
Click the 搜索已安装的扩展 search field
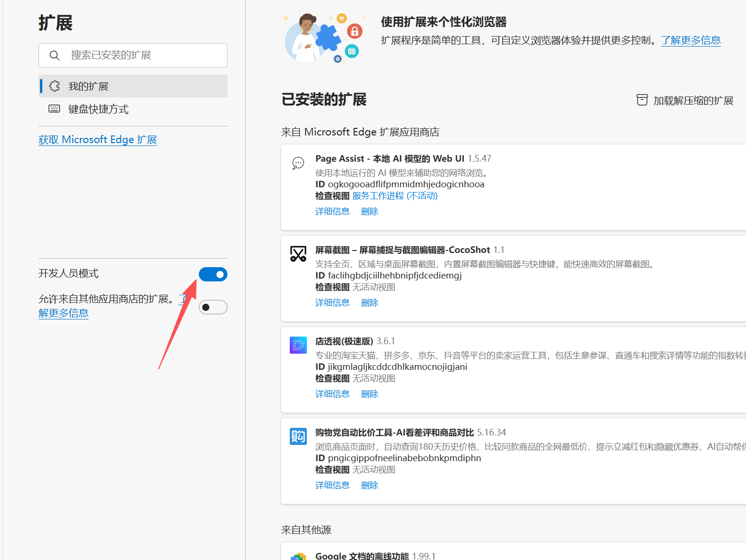coord(143,56)
